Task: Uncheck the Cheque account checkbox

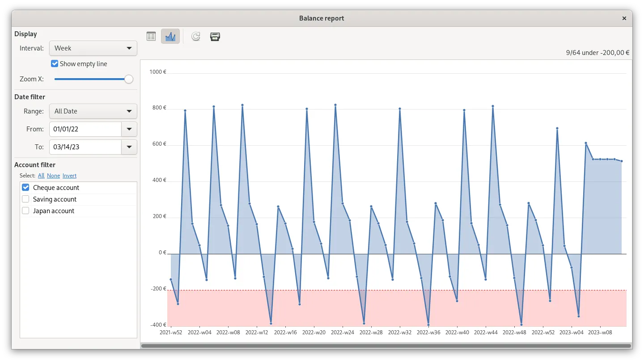Action: point(26,188)
